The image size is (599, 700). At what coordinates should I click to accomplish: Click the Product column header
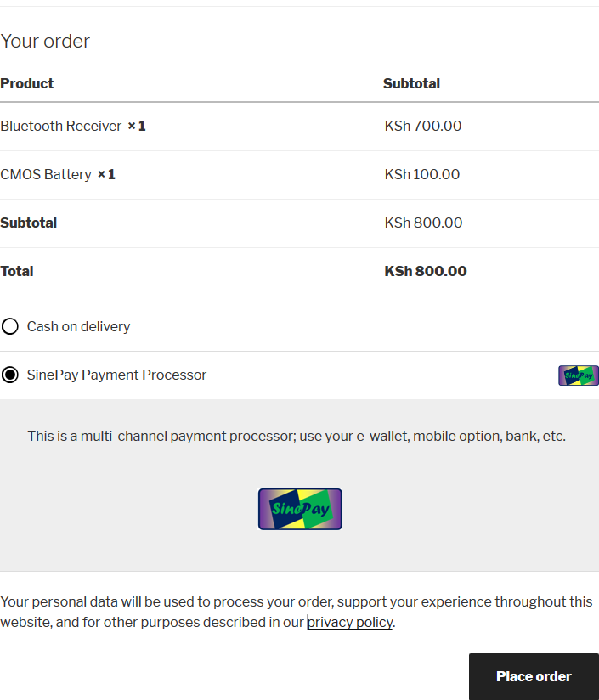click(x=27, y=83)
